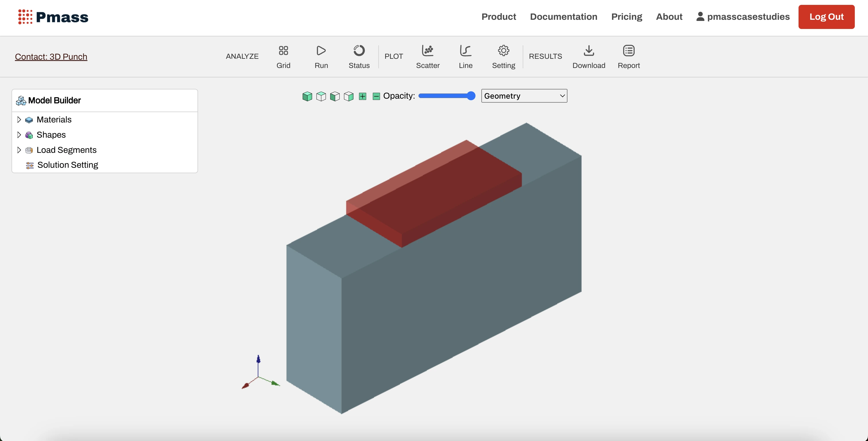Click the Log Out button
The width and height of the screenshot is (868, 441).
tap(826, 17)
